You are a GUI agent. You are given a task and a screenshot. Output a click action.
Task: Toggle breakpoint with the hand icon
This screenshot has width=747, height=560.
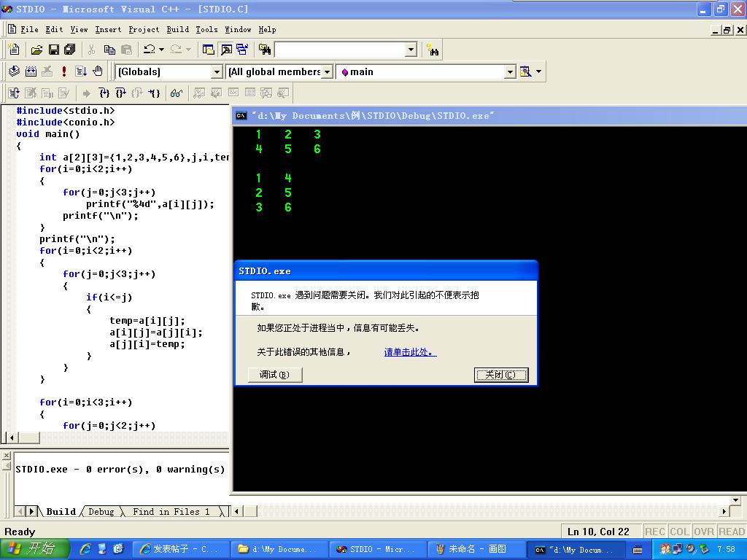[98, 71]
